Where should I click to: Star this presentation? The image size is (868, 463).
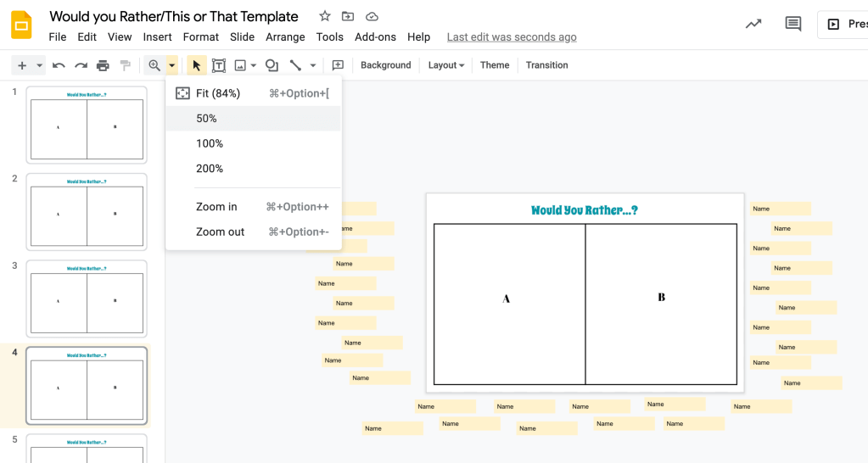[325, 17]
